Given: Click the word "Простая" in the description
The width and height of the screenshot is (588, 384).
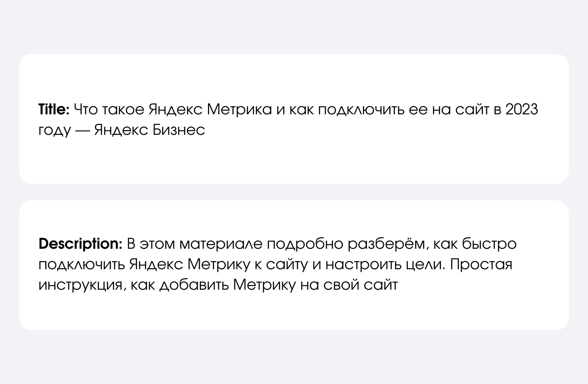Looking at the screenshot, I should (x=481, y=265).
